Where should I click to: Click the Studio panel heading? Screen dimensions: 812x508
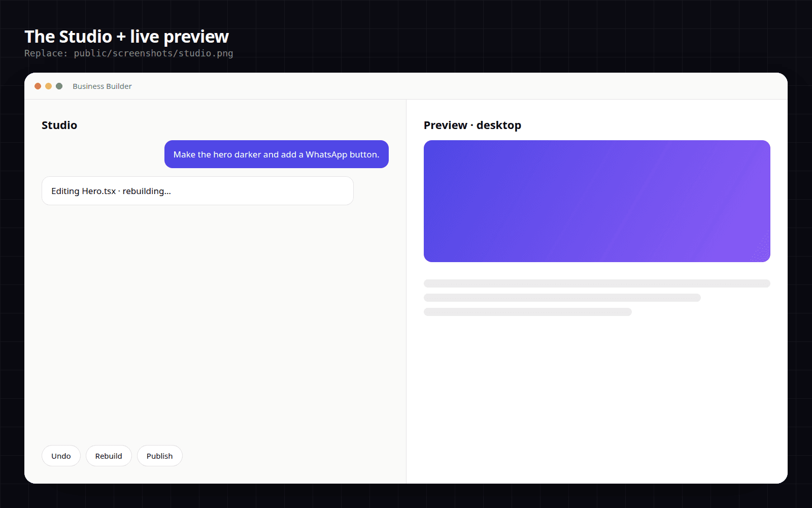point(59,125)
